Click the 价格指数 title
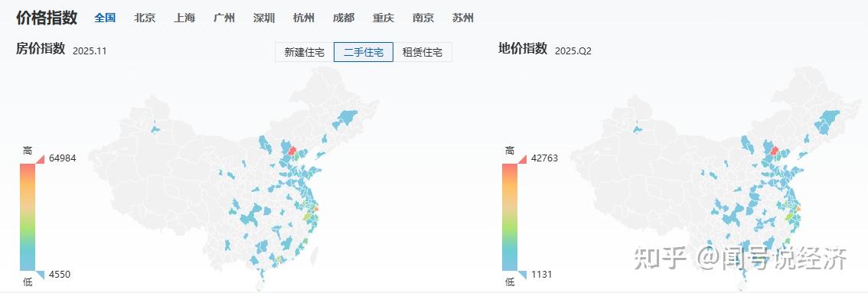 click(x=47, y=18)
